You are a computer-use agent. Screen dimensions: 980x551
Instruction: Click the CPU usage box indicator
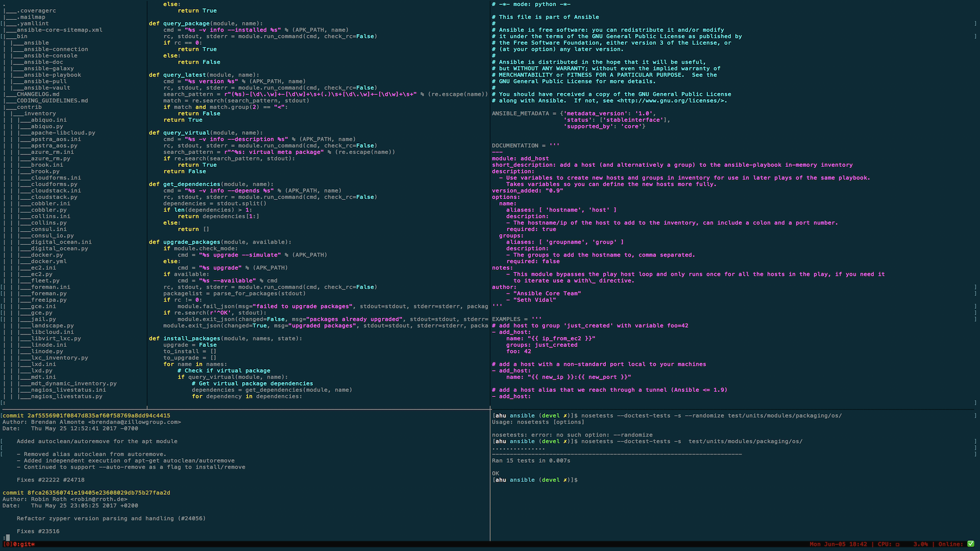coord(897,544)
